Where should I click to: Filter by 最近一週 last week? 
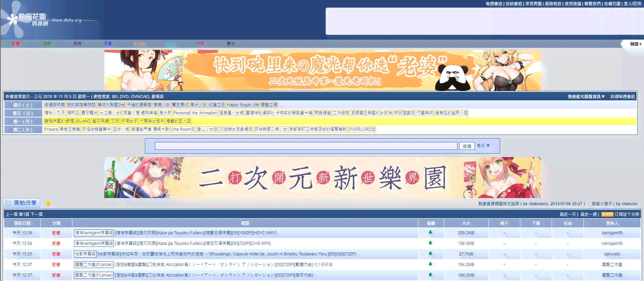tap(589, 214)
